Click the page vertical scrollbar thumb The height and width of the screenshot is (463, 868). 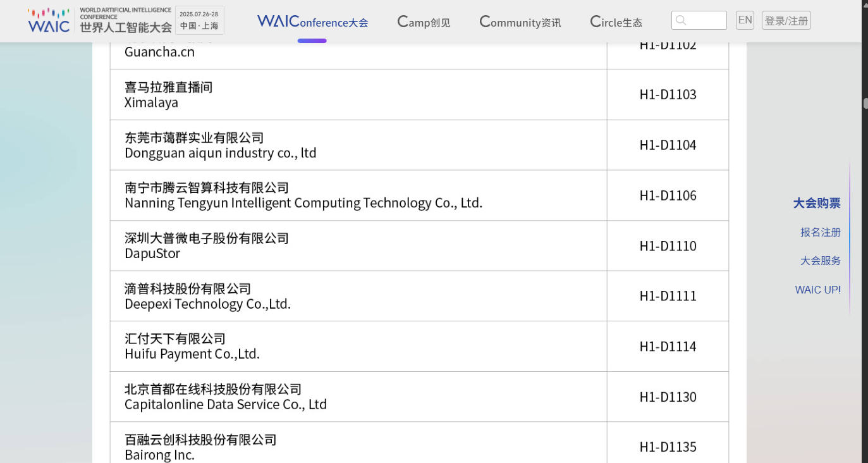click(865, 103)
